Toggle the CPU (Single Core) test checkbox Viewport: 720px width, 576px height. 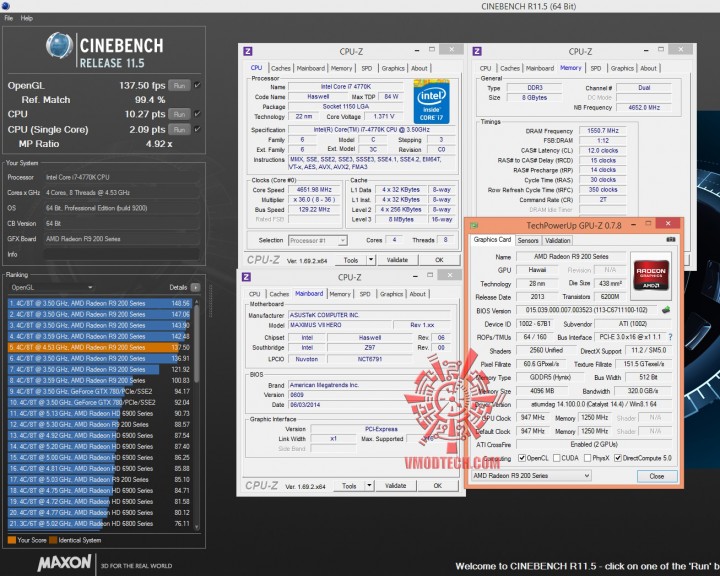197,130
